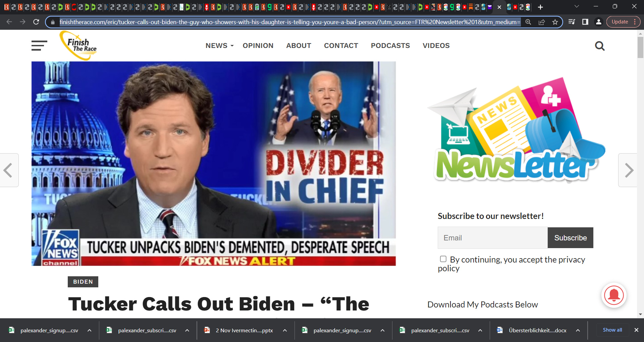Close the downloads bar
This screenshot has width=644, height=342.
pos(636,330)
